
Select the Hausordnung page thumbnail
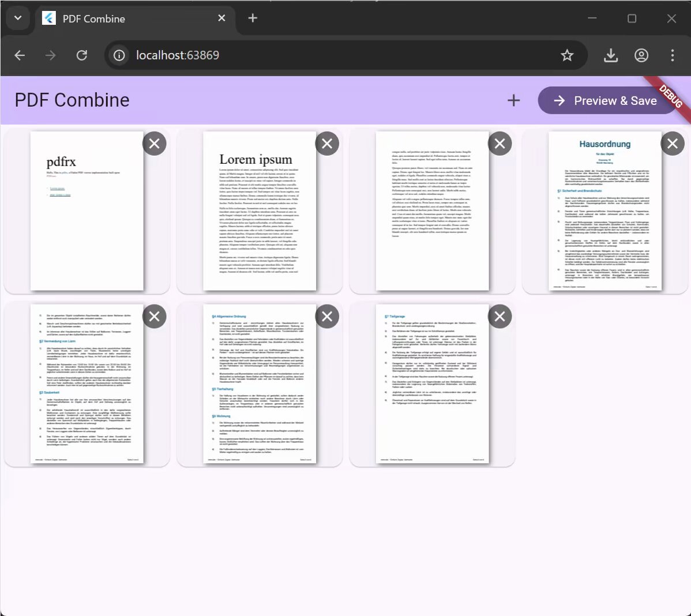(605, 211)
